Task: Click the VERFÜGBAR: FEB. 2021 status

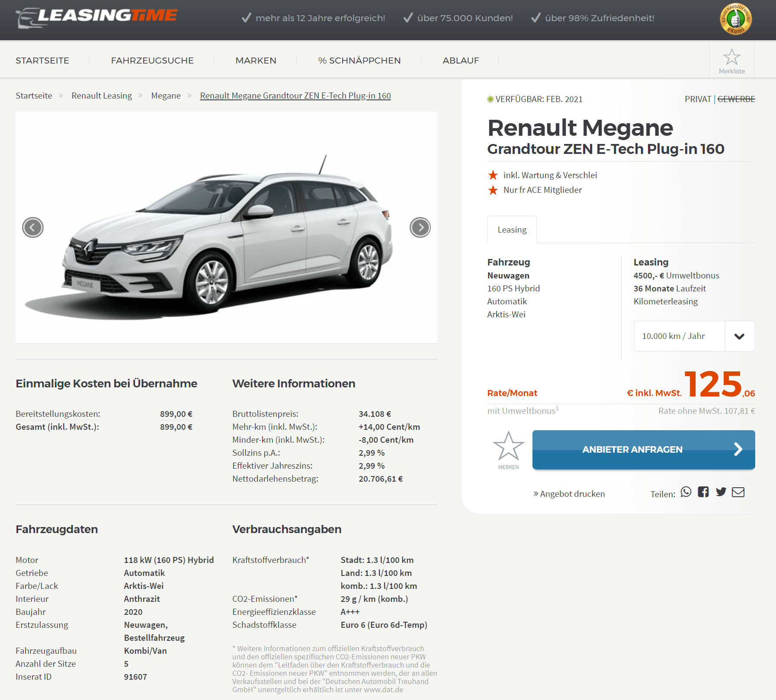Action: (x=535, y=99)
